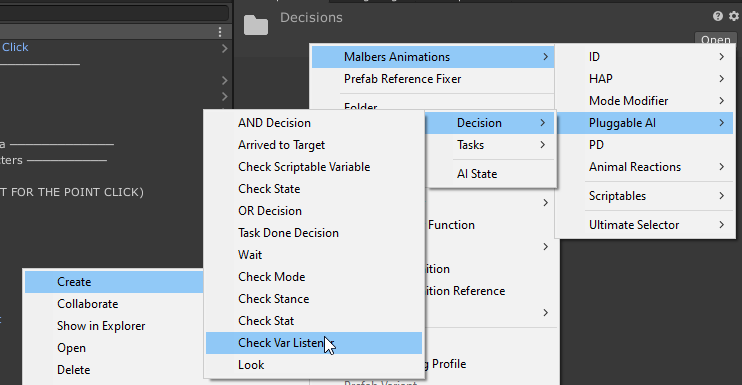Open the Tasks submenu

tap(490, 145)
